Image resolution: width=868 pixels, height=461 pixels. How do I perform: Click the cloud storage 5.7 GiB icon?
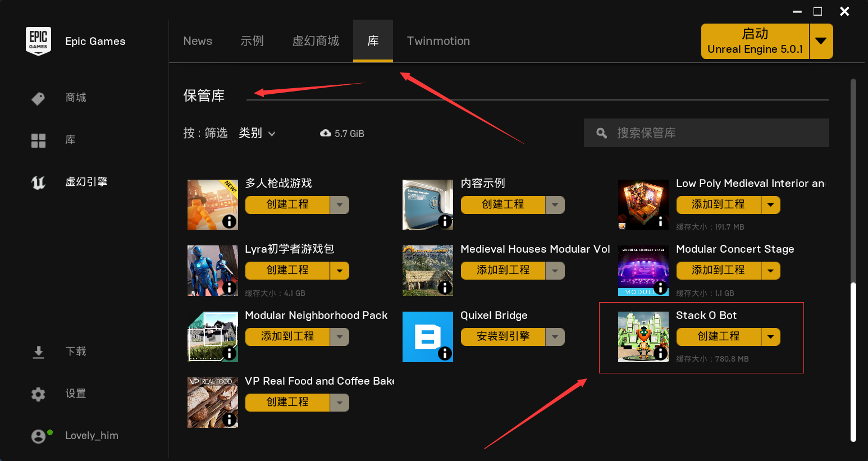tap(326, 133)
